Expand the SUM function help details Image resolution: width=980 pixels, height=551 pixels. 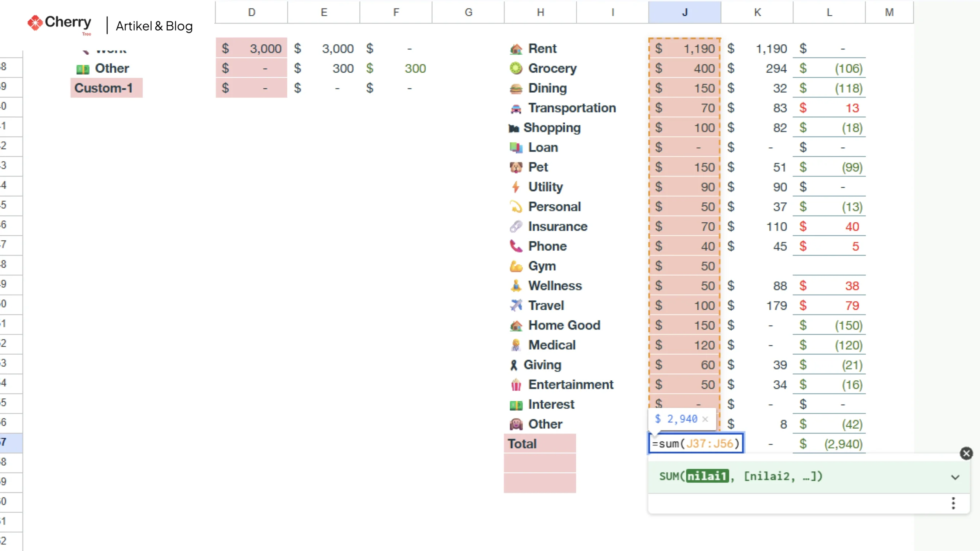click(955, 477)
